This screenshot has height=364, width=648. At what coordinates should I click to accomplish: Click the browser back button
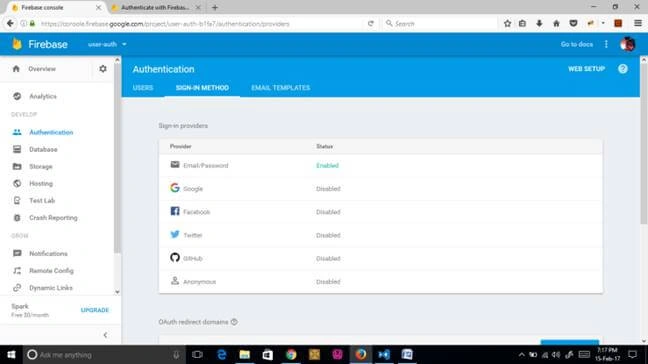(x=10, y=24)
